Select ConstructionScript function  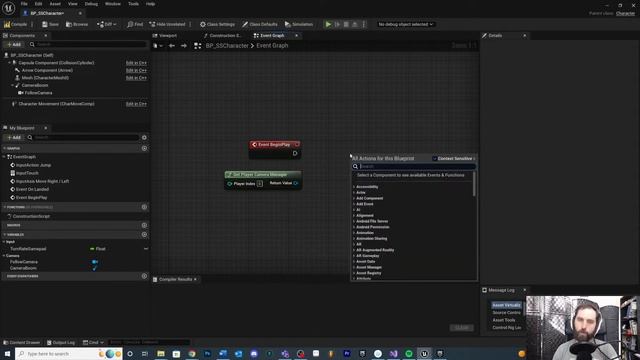point(31,216)
